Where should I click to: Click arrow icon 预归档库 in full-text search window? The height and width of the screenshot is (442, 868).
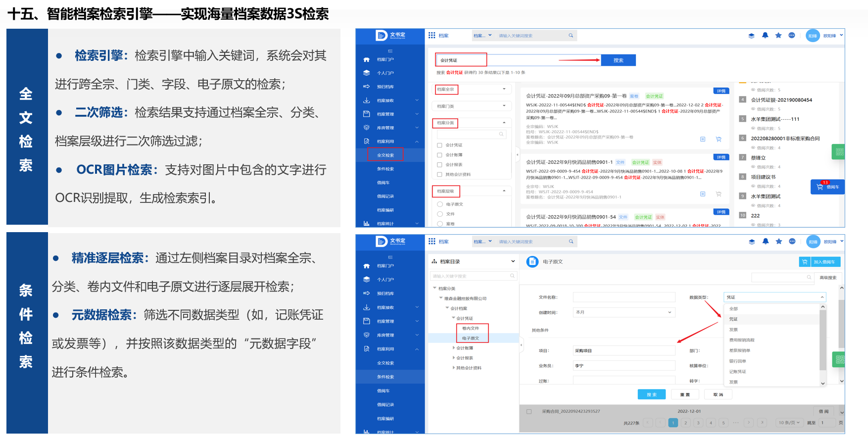click(366, 87)
